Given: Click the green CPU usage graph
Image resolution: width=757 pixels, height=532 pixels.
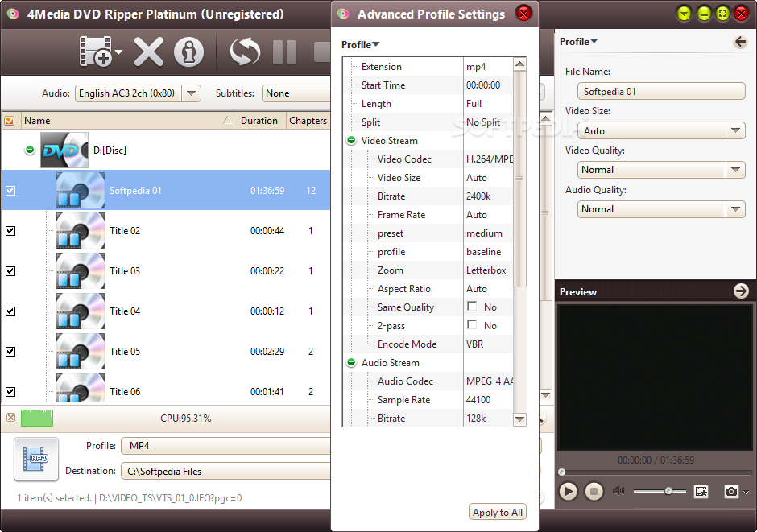Looking at the screenshot, I should [37, 418].
